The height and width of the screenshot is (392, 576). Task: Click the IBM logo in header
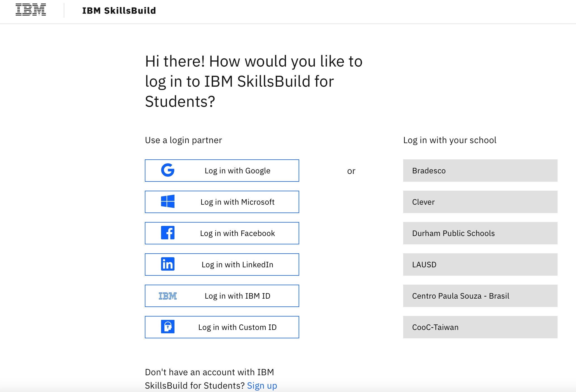pos(31,10)
